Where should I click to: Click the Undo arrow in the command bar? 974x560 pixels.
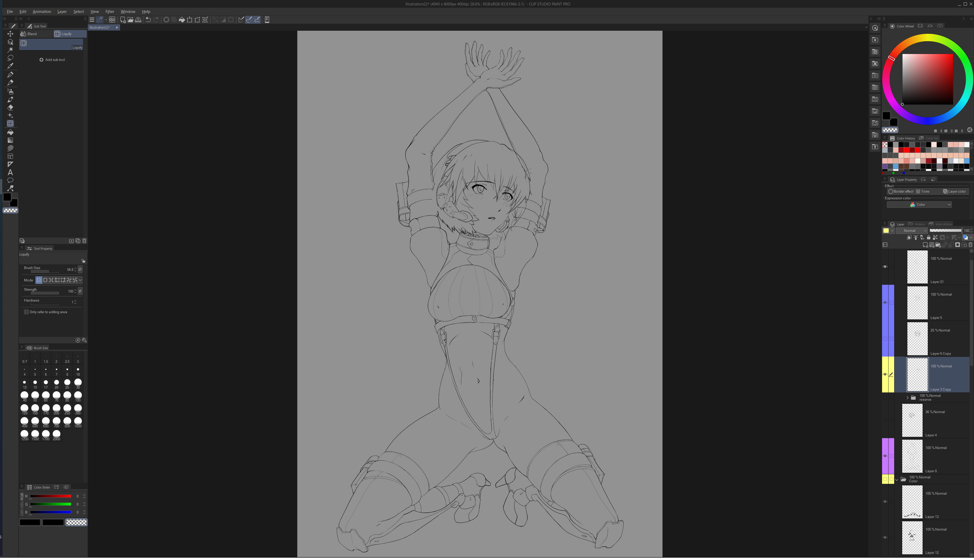[x=148, y=20]
